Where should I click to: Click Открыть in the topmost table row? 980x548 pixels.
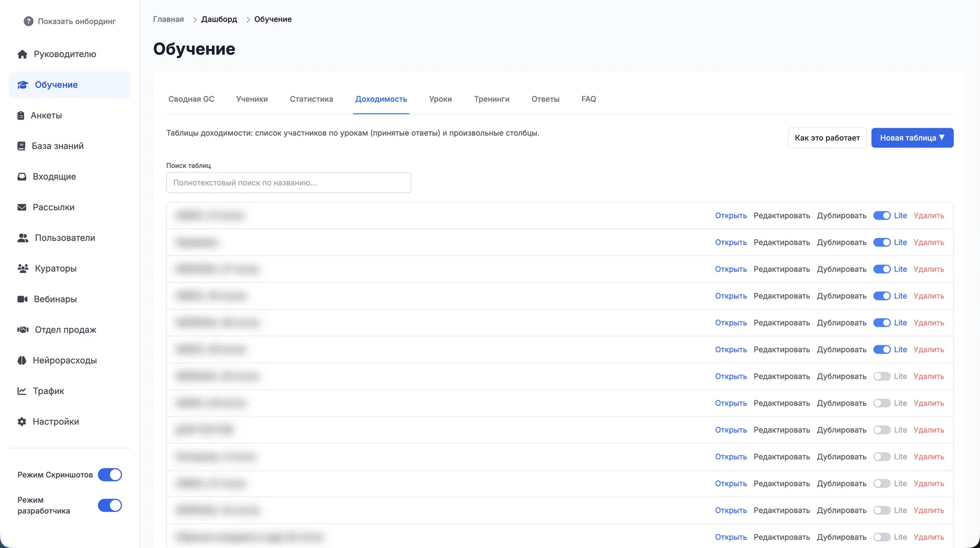731,216
